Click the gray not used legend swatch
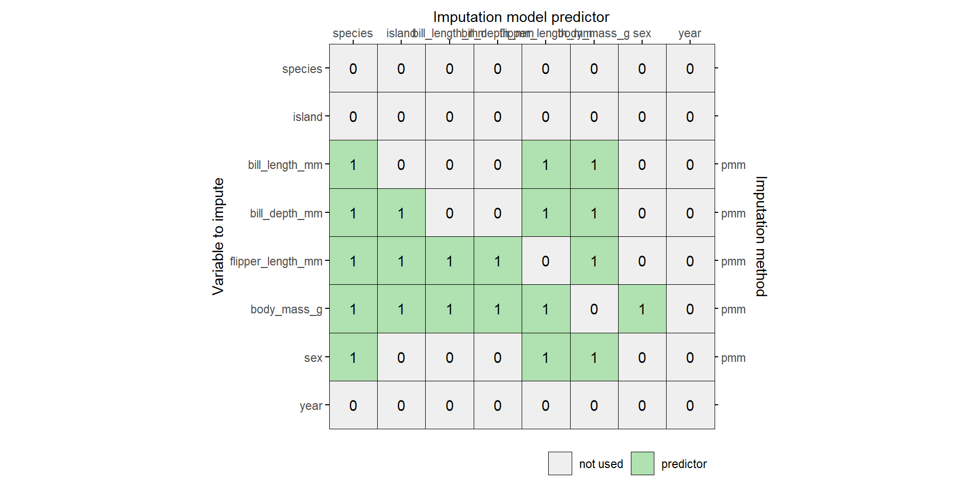980x490 pixels. (x=560, y=463)
